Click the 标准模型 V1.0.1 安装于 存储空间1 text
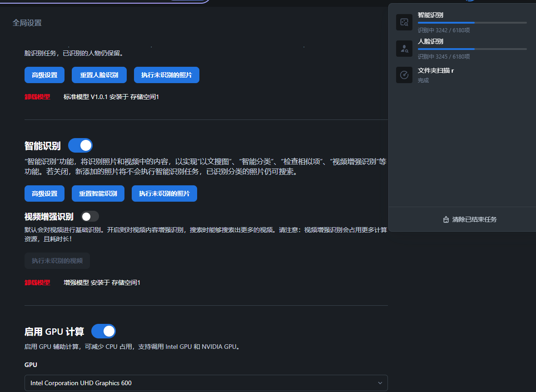The image size is (536, 392). tap(111, 97)
